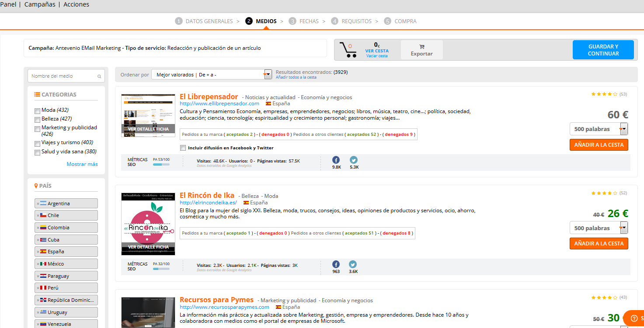Image resolution: width=644 pixels, height=328 pixels.
Task: Remove the Argentina country filter
Action: click(x=38, y=204)
